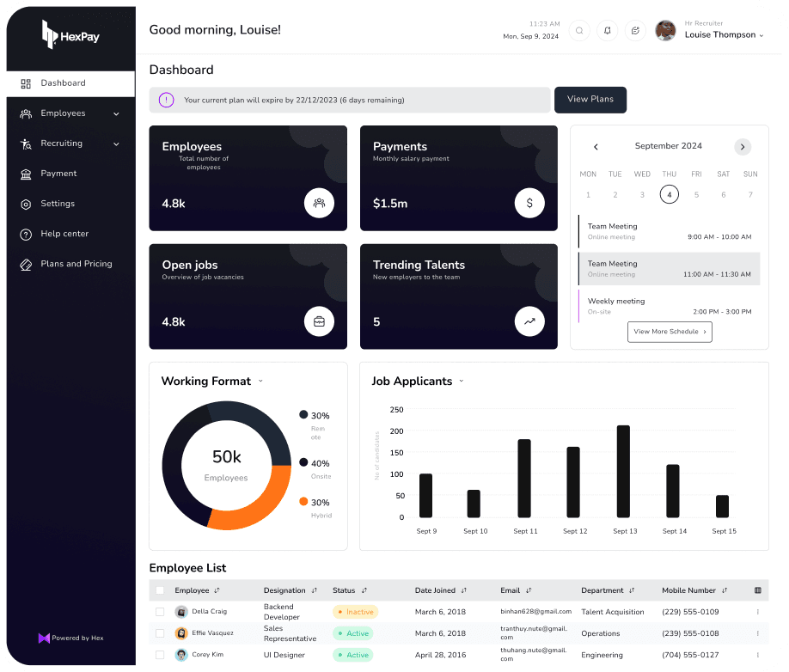Click the search icon in header
This screenshot has height=672, width=789.
[579, 31]
